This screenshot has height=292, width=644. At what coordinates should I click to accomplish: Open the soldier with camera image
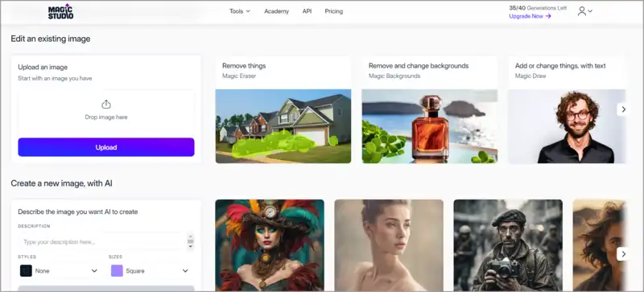[x=508, y=245]
